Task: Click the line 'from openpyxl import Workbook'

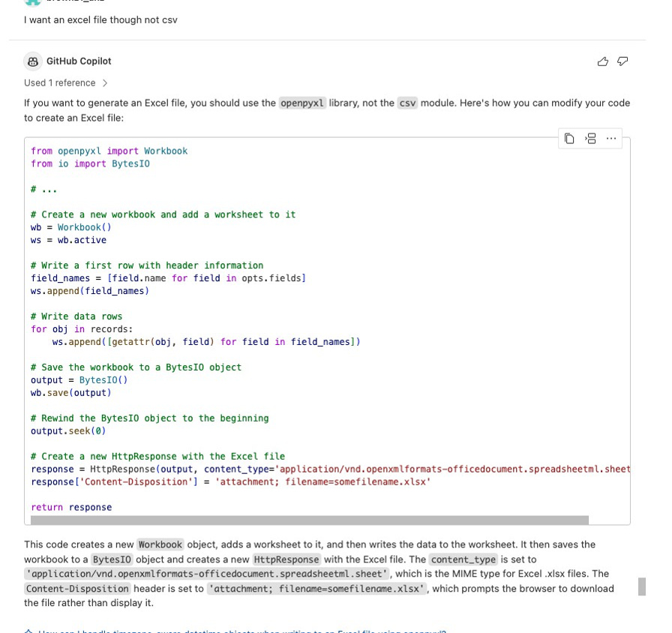Action: (109, 151)
